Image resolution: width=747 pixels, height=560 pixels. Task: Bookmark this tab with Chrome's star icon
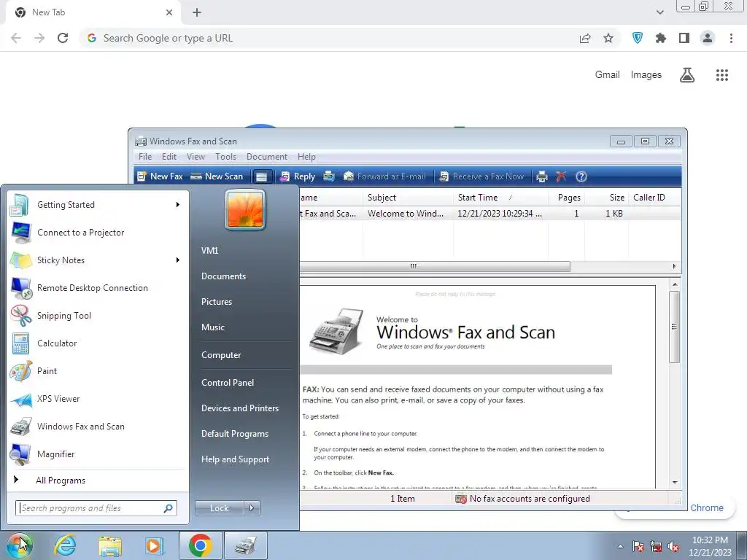point(608,38)
